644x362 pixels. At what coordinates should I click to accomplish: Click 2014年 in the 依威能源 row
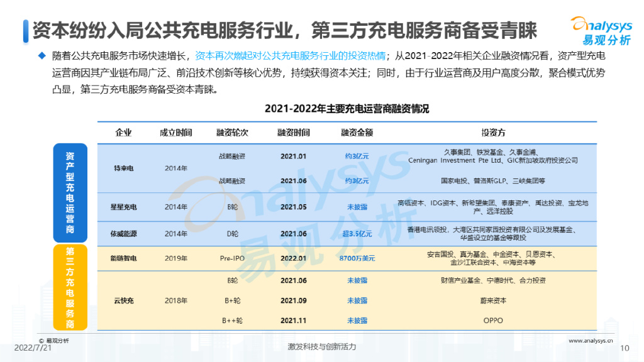click(x=176, y=234)
